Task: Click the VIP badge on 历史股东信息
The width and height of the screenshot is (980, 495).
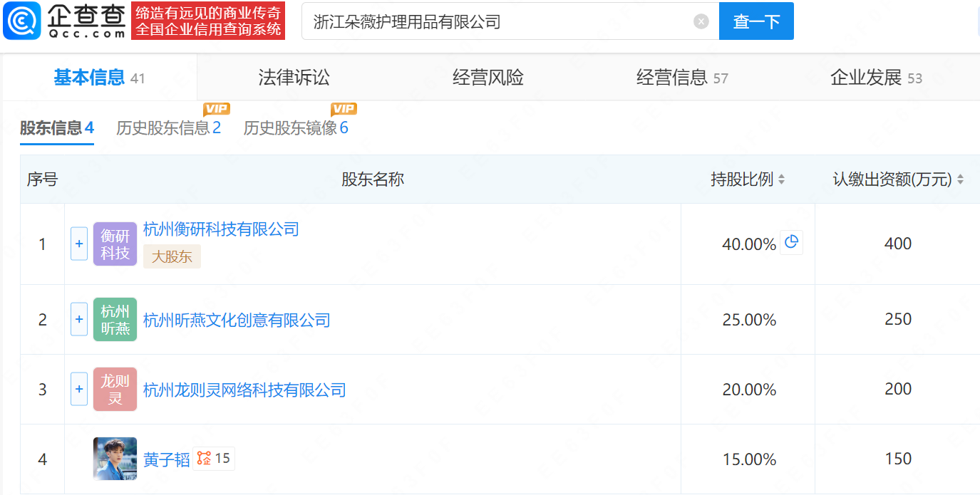Action: (x=216, y=109)
